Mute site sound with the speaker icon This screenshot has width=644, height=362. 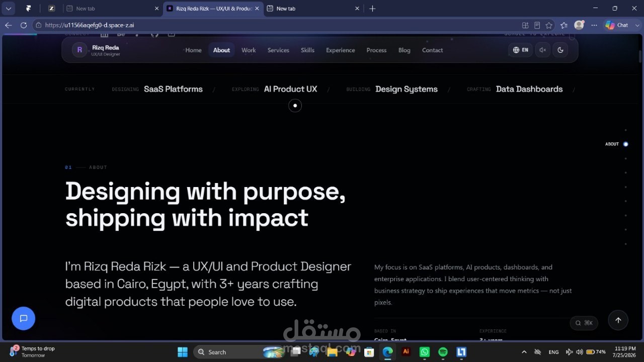tap(542, 50)
